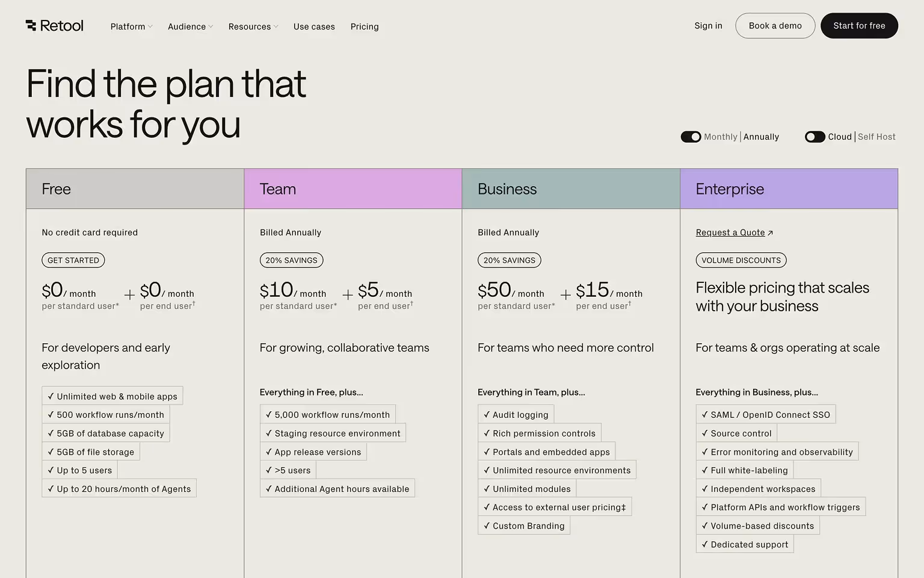Click the Monthly/Annually switch knob

coord(695,137)
